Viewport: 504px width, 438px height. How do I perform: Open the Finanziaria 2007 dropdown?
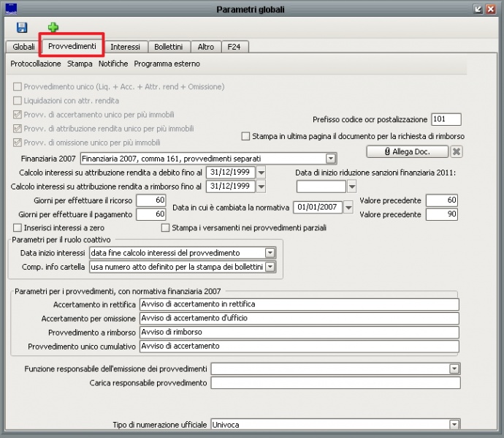point(331,158)
